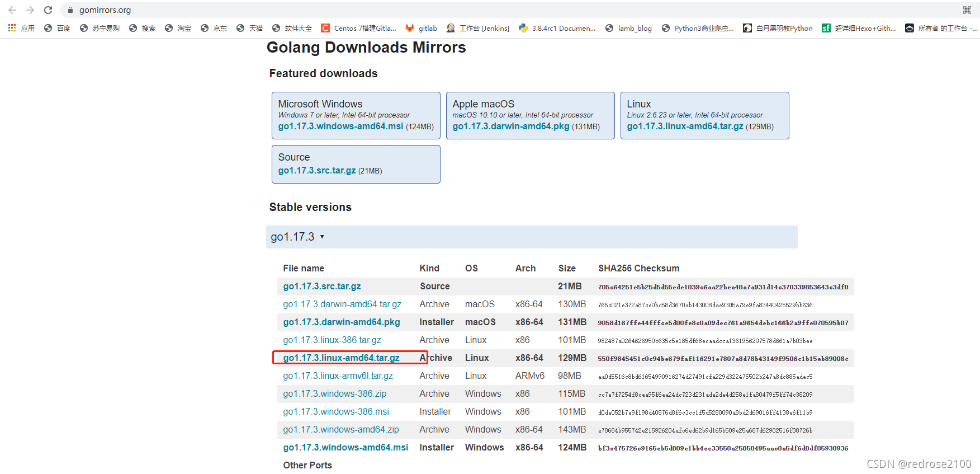Click the 98MB size cell
This screenshot has height=474, width=980.
point(570,376)
